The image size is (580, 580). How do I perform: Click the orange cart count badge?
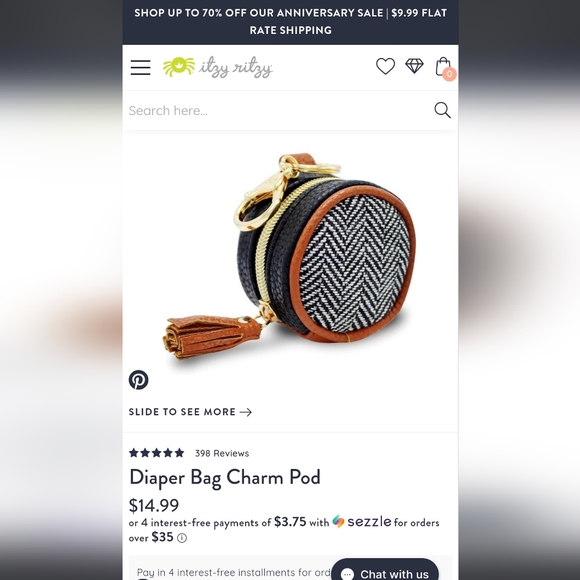coord(449,74)
